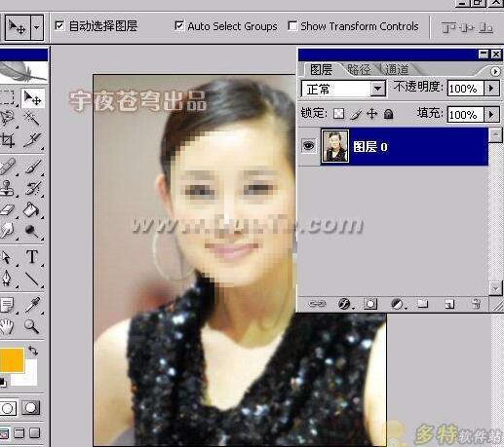The image size is (504, 447).
Task: Select the Magic Wand tool
Action: (32, 118)
